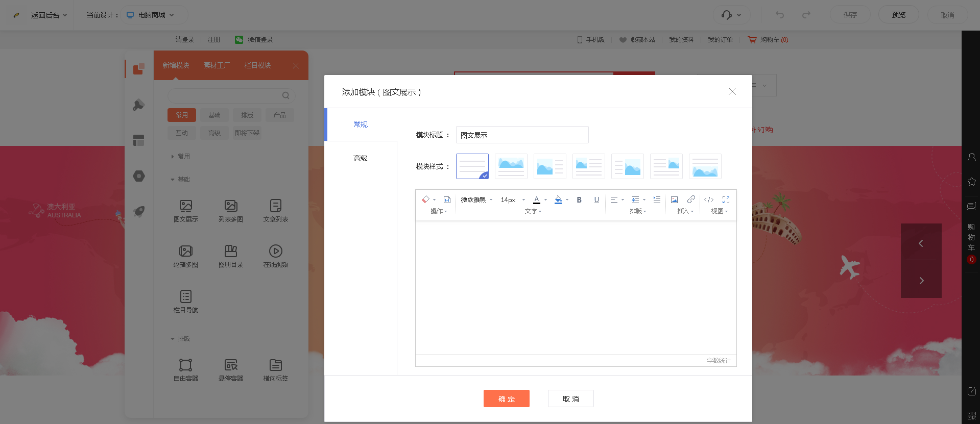
Task: Add the 轮播多图 module
Action: point(186,256)
